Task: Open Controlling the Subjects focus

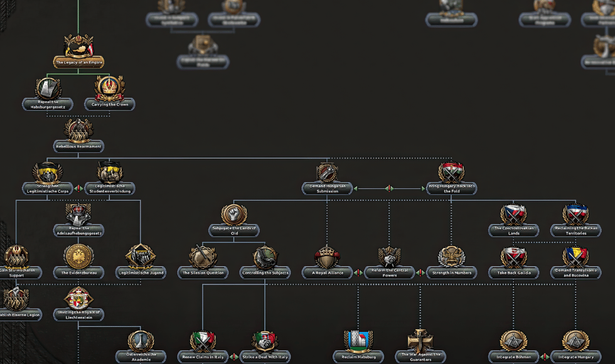Action: pyautogui.click(x=265, y=262)
